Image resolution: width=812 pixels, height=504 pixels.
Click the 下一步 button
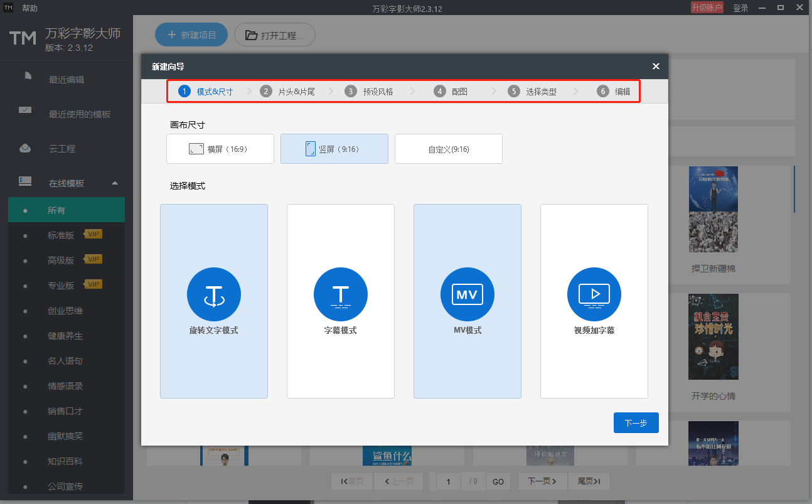pos(636,423)
